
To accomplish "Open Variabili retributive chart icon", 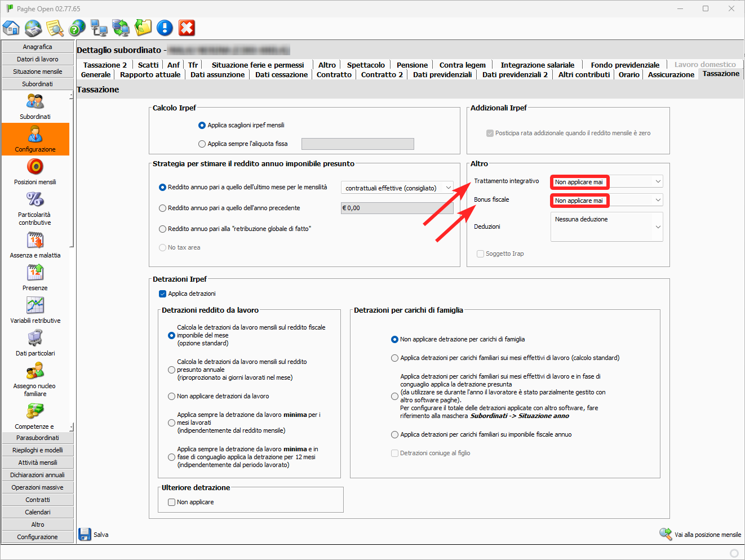I will tap(35, 306).
